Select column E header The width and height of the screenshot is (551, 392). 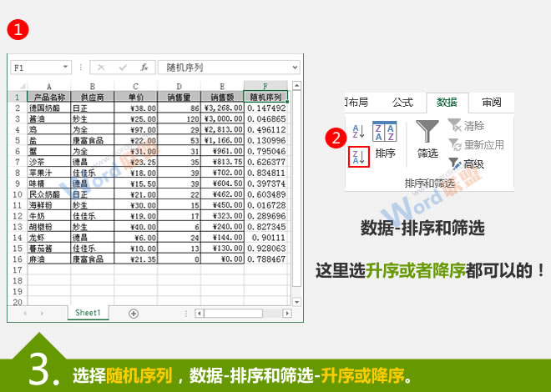[x=222, y=87]
